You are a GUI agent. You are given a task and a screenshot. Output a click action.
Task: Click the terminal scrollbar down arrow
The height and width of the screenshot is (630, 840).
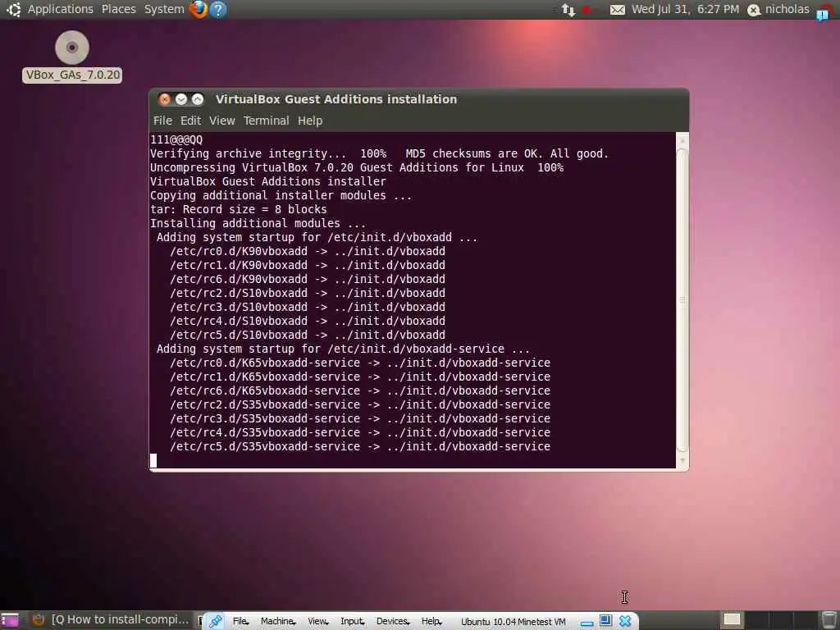(682, 460)
